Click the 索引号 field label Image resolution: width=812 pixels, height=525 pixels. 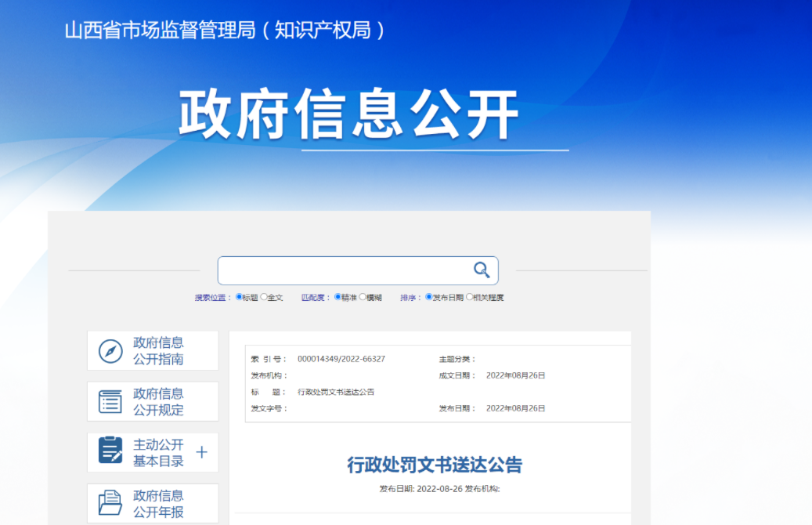pyautogui.click(x=269, y=359)
